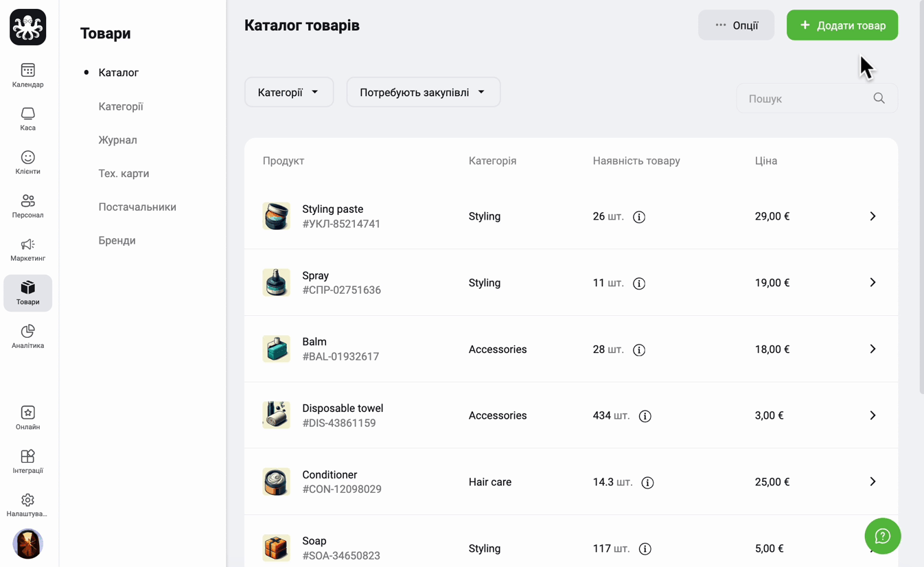Click the Balm product name
This screenshot has height=567, width=924.
coord(314,342)
